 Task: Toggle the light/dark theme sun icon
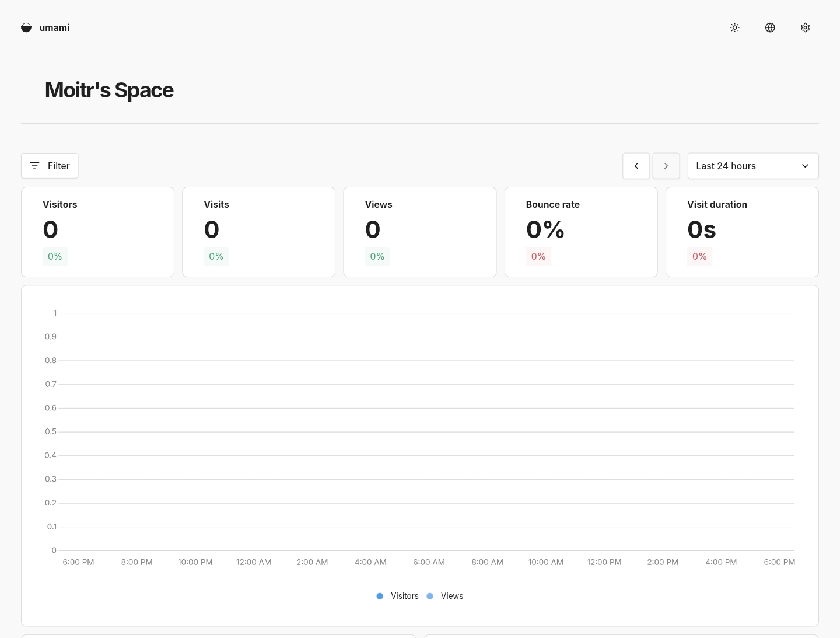(735, 27)
